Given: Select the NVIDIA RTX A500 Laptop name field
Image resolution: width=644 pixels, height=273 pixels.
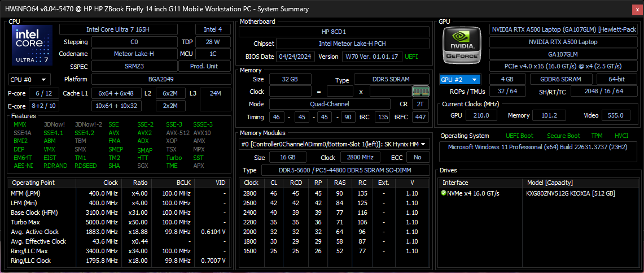Looking at the screenshot, I should point(562,42).
